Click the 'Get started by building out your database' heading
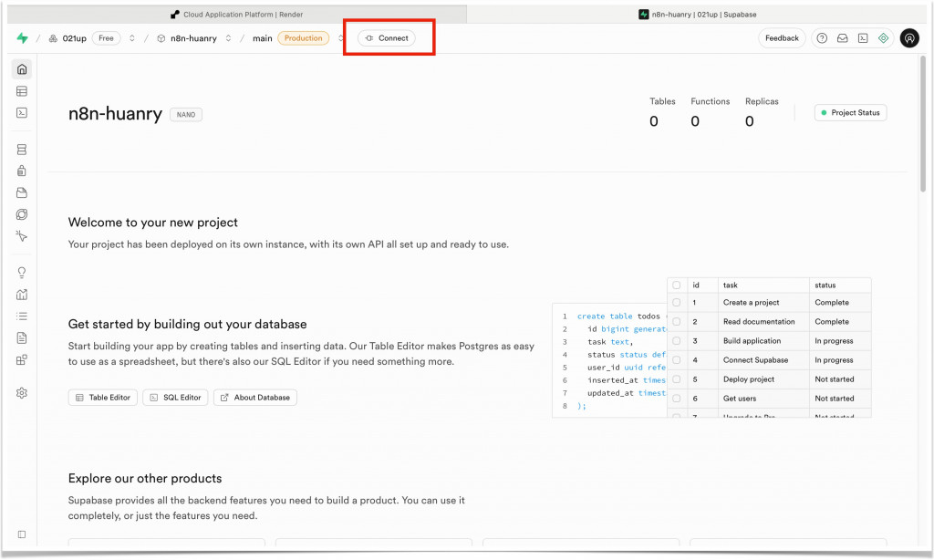The height and width of the screenshot is (560, 934). (188, 324)
